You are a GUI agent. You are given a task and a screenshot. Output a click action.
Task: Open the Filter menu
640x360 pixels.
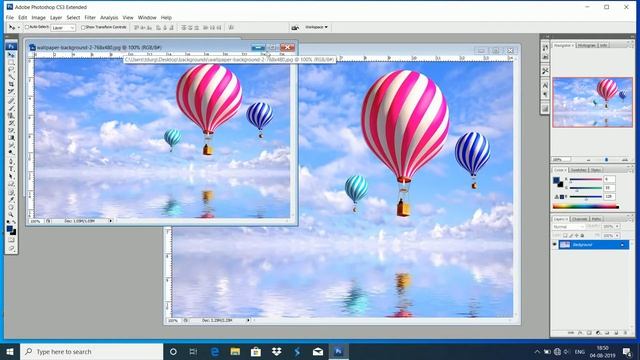coord(90,18)
